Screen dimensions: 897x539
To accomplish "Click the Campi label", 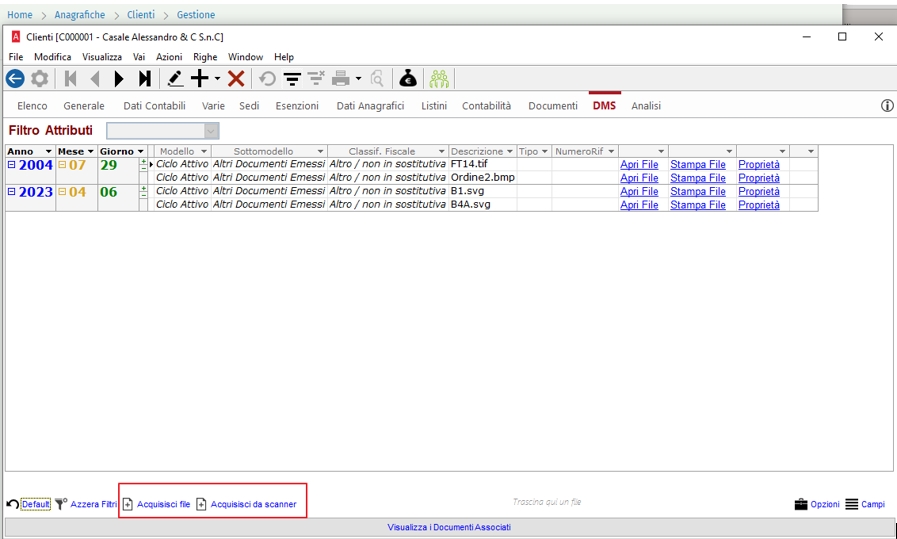I will (873, 504).
